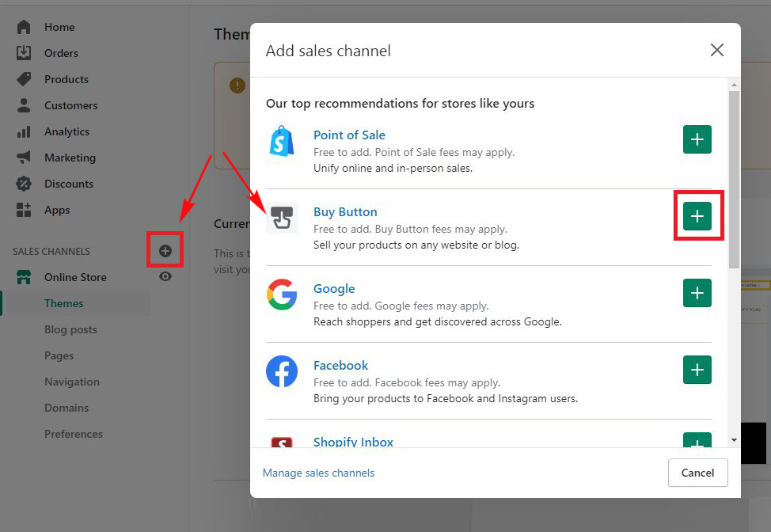Add the Point of Sale channel
The height and width of the screenshot is (532, 771).
pos(697,139)
